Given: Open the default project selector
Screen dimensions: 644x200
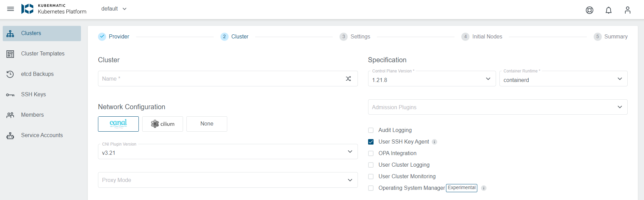Looking at the screenshot, I should point(114,9).
